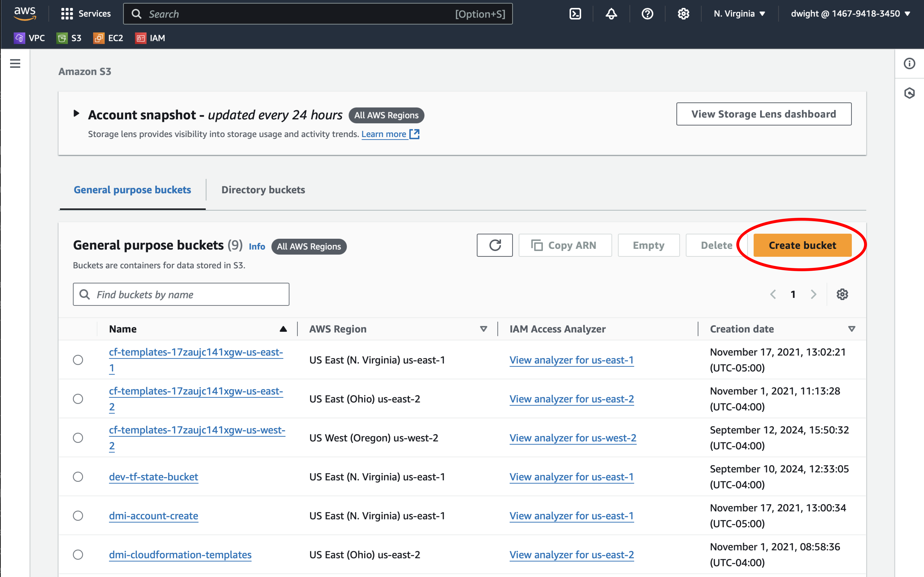Image resolution: width=924 pixels, height=577 pixels.
Task: Open the N. Virginia region dropdown
Action: click(739, 14)
